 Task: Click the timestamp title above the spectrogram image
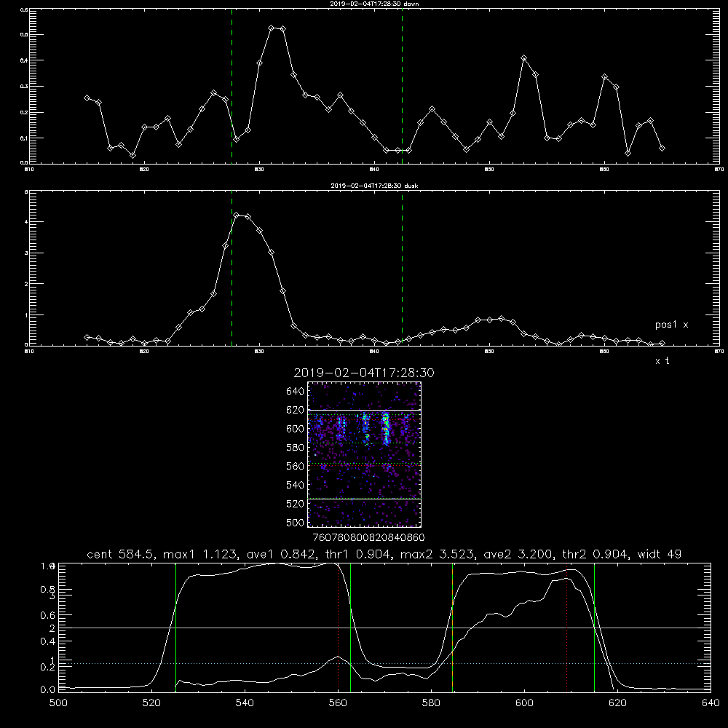click(x=364, y=373)
